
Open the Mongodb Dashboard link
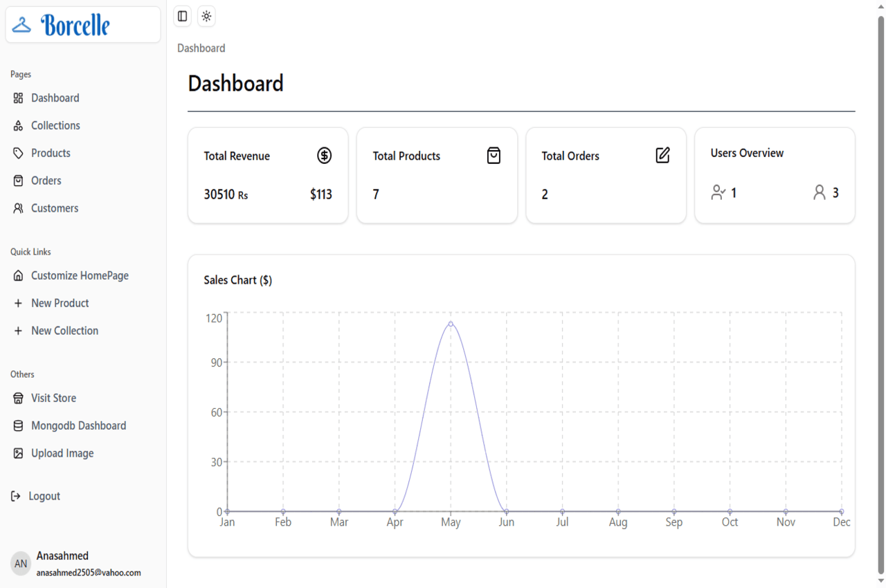point(78,425)
